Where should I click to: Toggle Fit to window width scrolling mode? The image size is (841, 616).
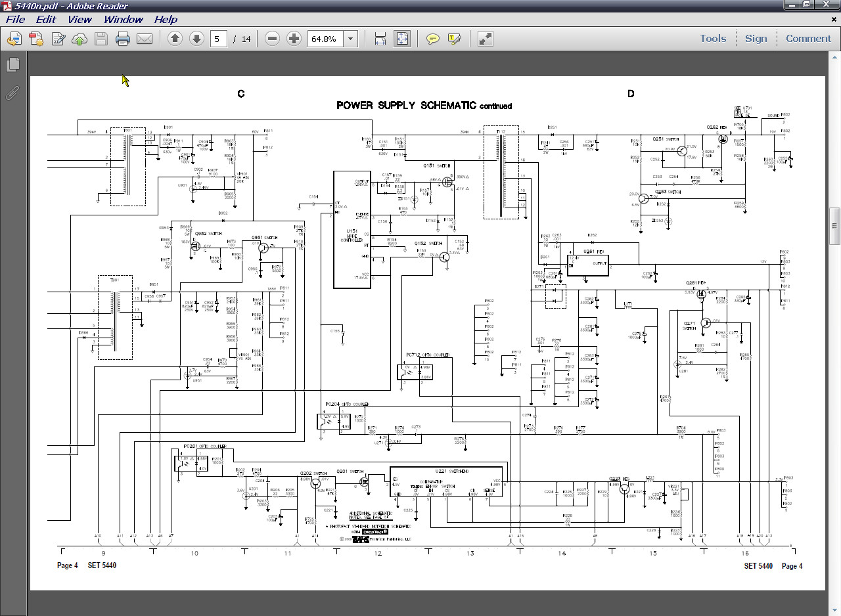point(380,39)
